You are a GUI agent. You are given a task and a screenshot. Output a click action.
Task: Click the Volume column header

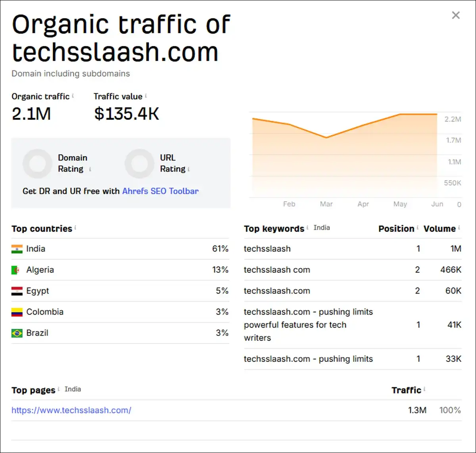(x=440, y=229)
